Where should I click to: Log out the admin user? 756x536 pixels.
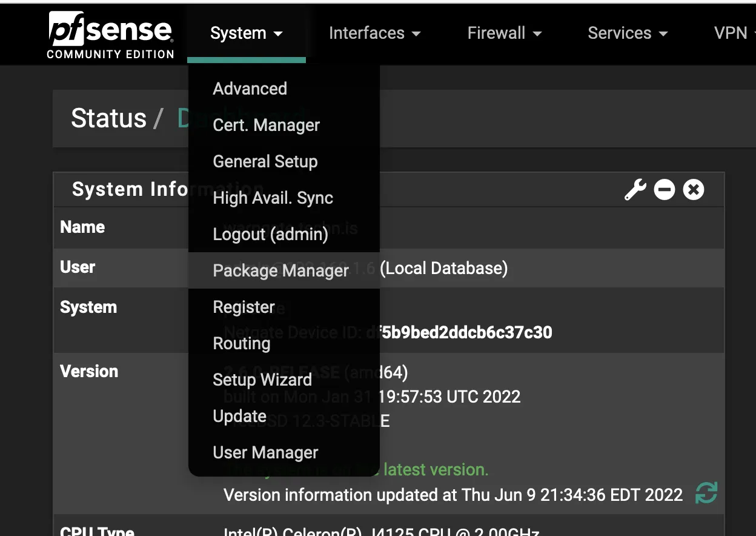point(270,234)
